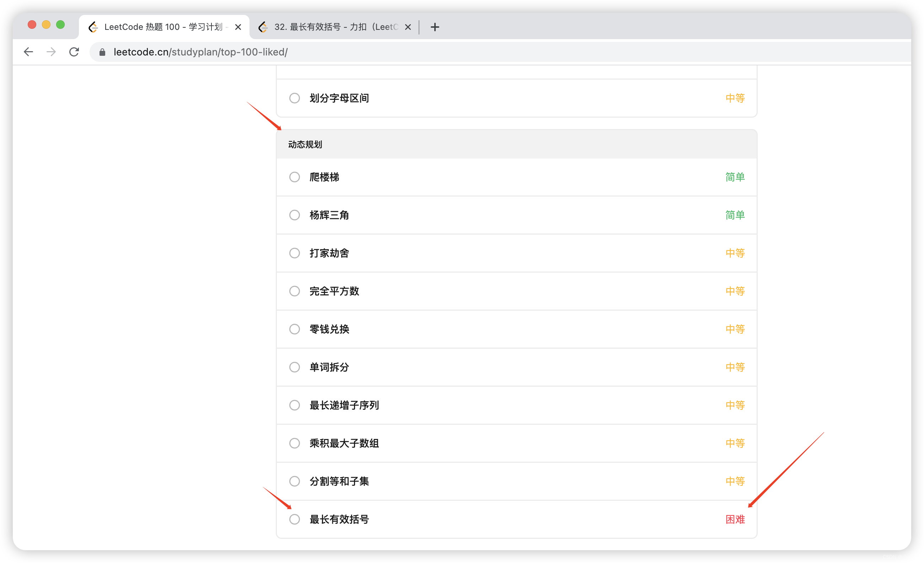Toggle status circle for 爬楼梯
This screenshot has width=924, height=563.
(x=294, y=177)
